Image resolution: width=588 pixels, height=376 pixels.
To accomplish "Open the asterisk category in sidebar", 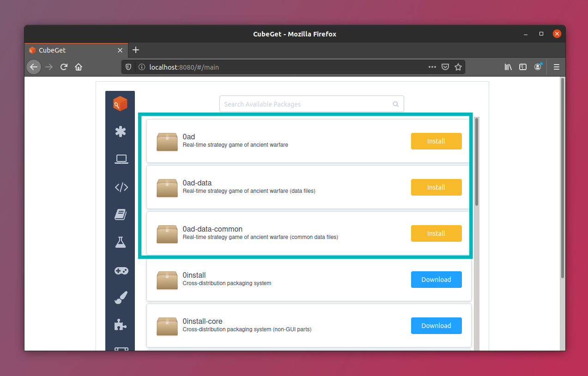I will point(121,131).
